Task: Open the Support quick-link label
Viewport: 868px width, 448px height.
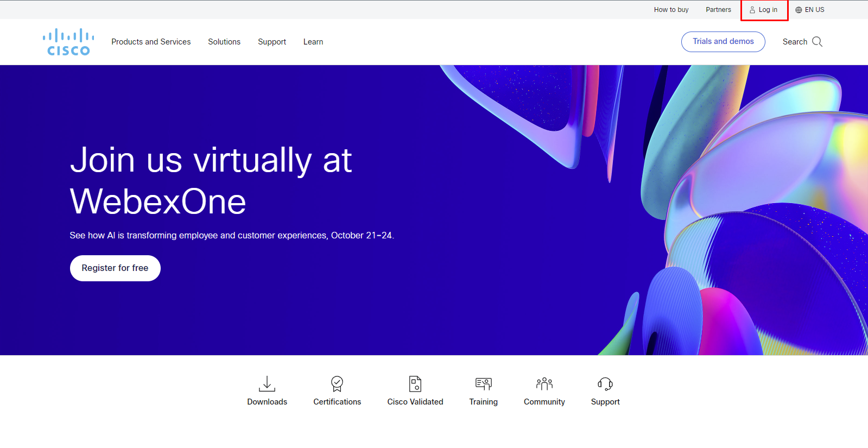Action: coord(605,402)
